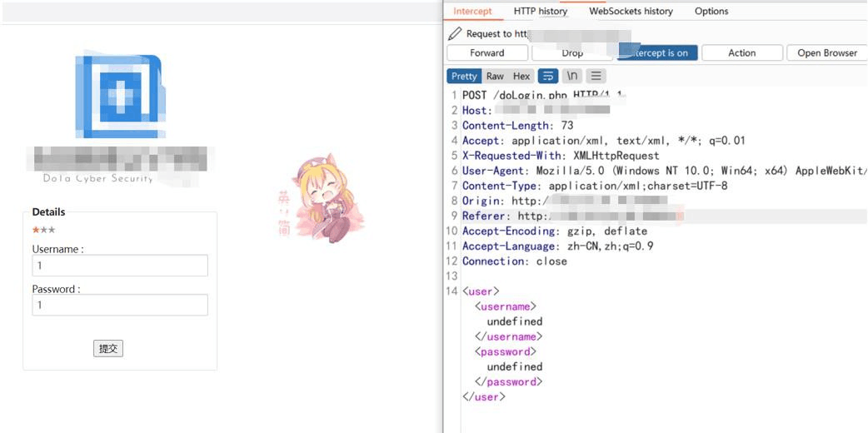Click the Referer header line

573,216
